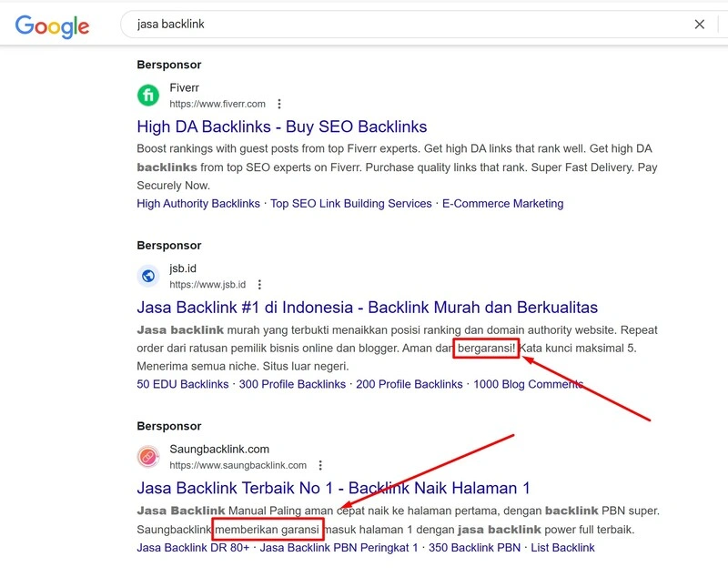Open the 'Jasa Backlink DR 80+' sitelink

pyautogui.click(x=193, y=547)
